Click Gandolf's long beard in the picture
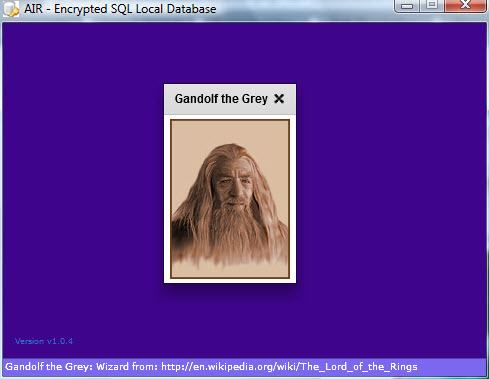The image size is (489, 379). (233, 230)
